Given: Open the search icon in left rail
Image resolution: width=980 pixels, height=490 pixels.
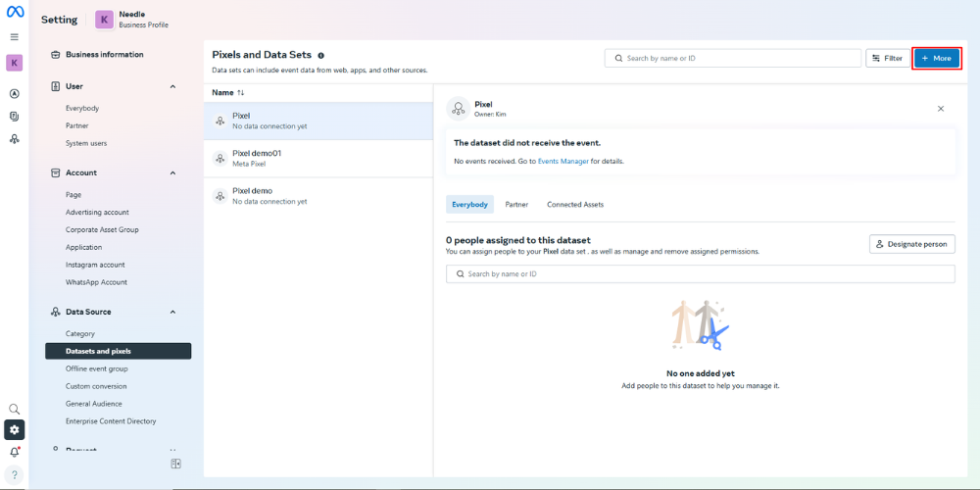Looking at the screenshot, I should click(14, 409).
